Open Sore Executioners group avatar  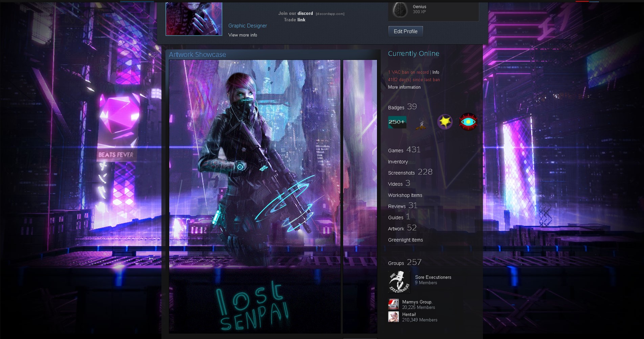399,282
